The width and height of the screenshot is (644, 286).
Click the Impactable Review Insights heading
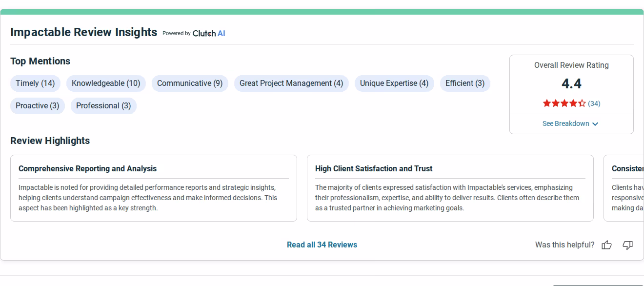point(84,32)
